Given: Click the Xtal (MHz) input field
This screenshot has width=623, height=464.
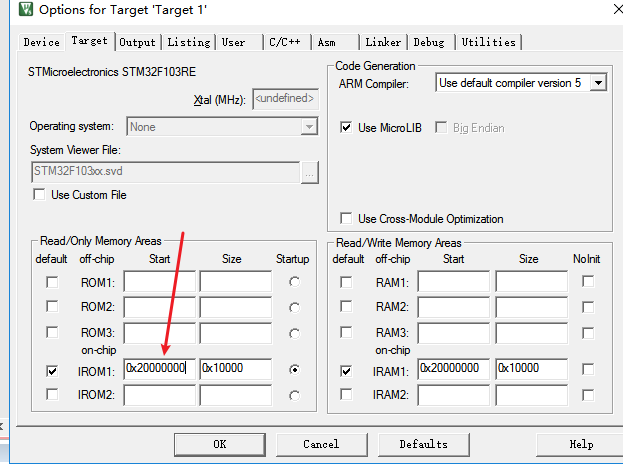Looking at the screenshot, I should (285, 99).
